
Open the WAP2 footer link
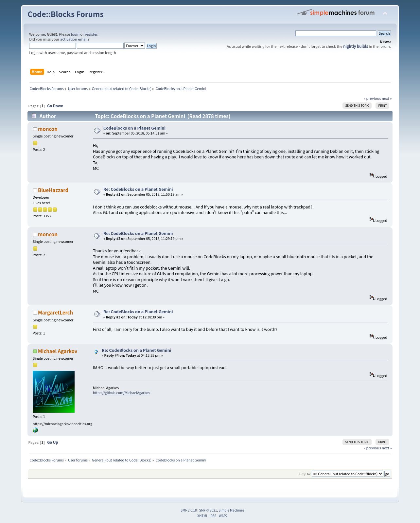pos(223,516)
